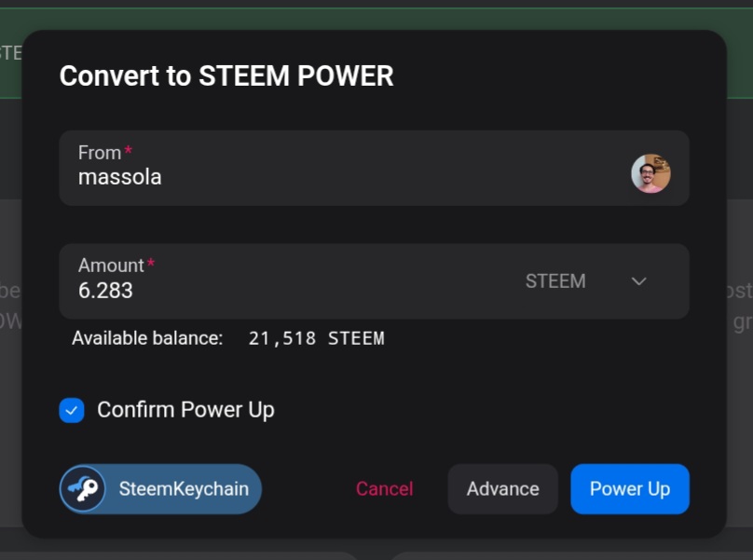Open the STEEM currency selector

(x=556, y=281)
